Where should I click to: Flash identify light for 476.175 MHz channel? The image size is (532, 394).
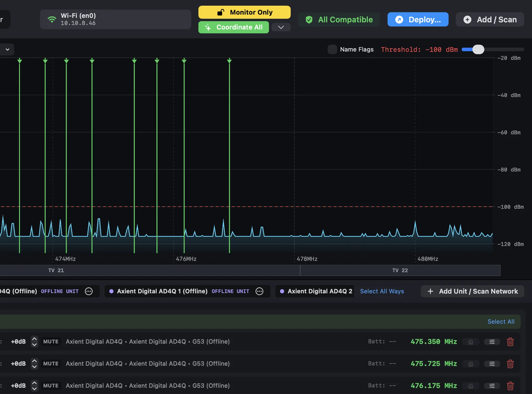click(x=470, y=386)
